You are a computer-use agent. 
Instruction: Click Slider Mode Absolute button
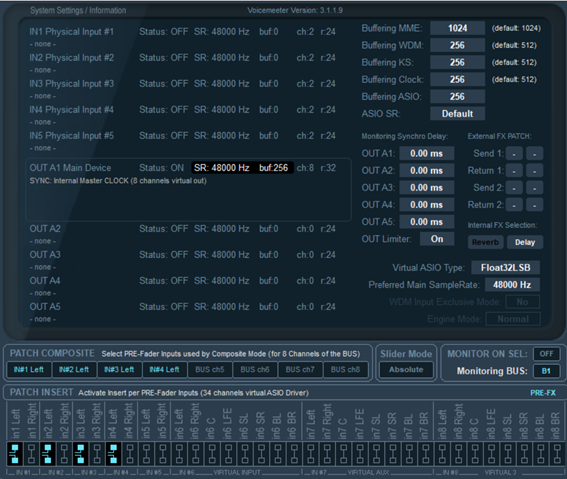click(x=406, y=369)
